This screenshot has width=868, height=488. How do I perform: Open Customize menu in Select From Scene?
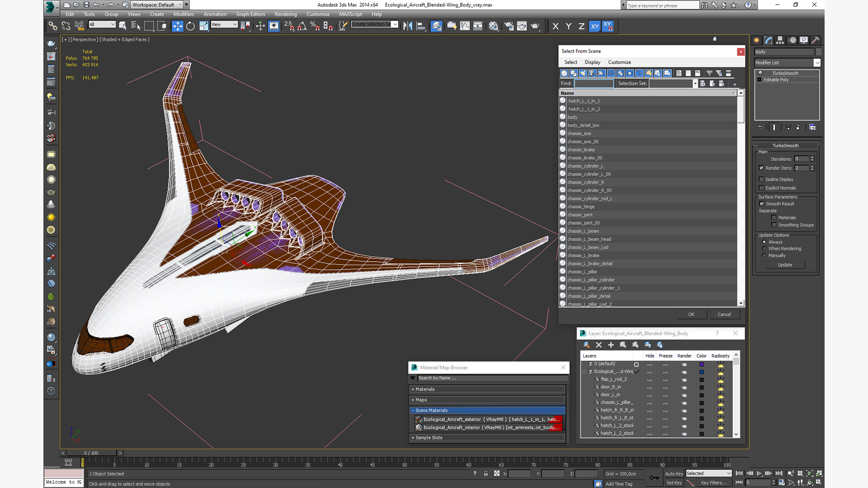[x=619, y=62]
